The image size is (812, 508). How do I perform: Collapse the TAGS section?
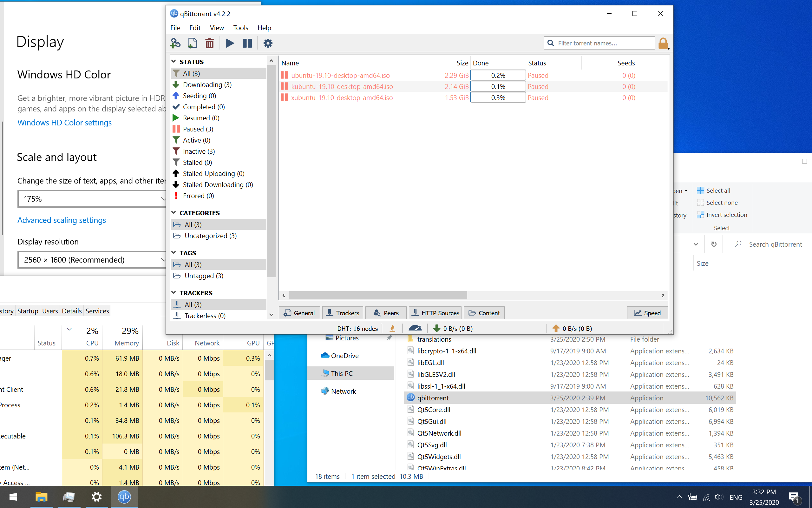[x=174, y=253]
